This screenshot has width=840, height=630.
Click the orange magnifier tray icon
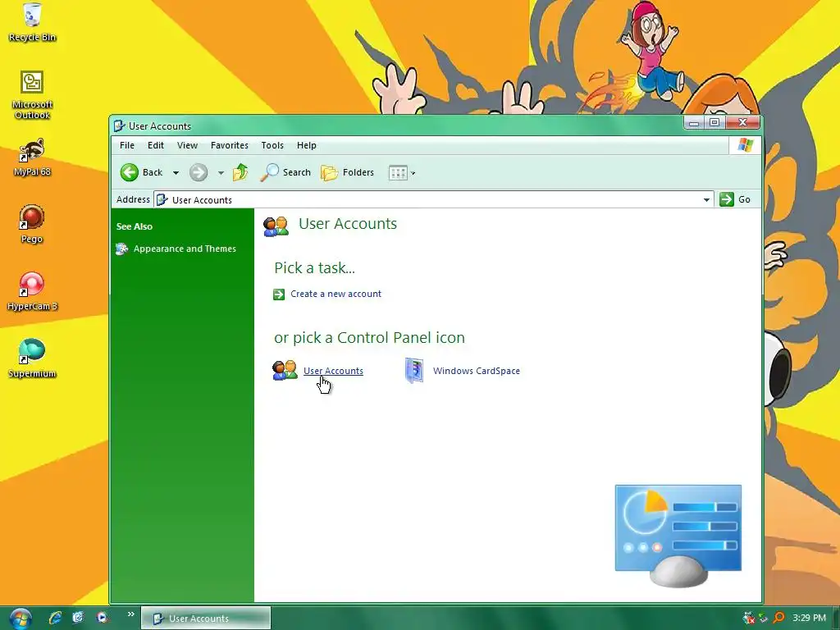tap(779, 619)
